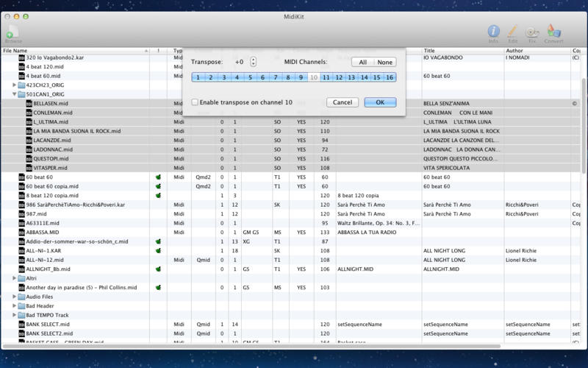Expand the 423CH23_ORIG folder
The image size is (588, 368).
coord(15,85)
